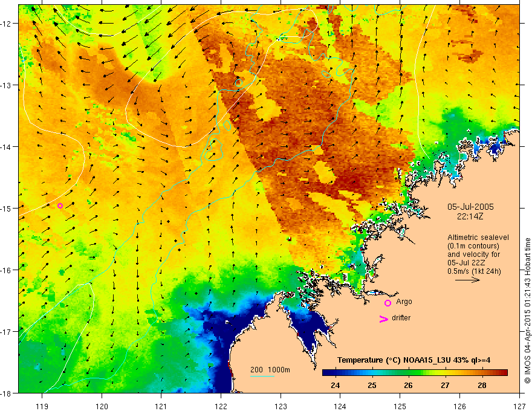Click the vertical IMOS copyright timestamp text
The image size is (532, 411).
pyautogui.click(x=527, y=311)
